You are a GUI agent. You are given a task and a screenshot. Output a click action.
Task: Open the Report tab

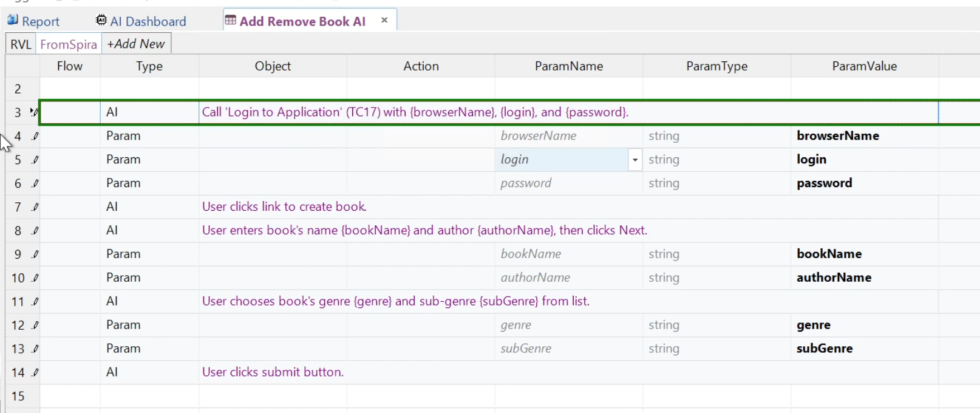click(x=40, y=21)
